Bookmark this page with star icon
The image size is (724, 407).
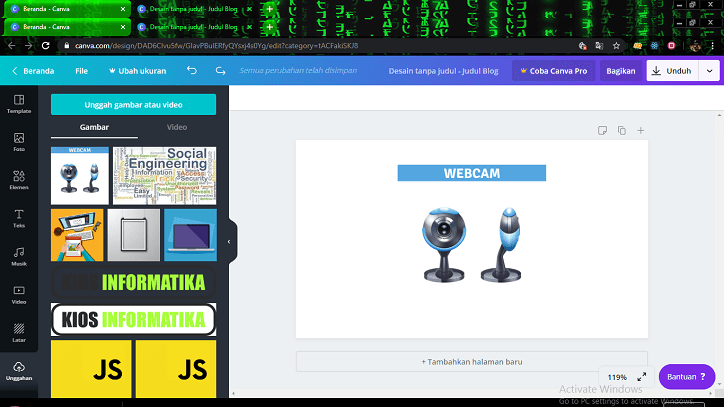coord(616,46)
